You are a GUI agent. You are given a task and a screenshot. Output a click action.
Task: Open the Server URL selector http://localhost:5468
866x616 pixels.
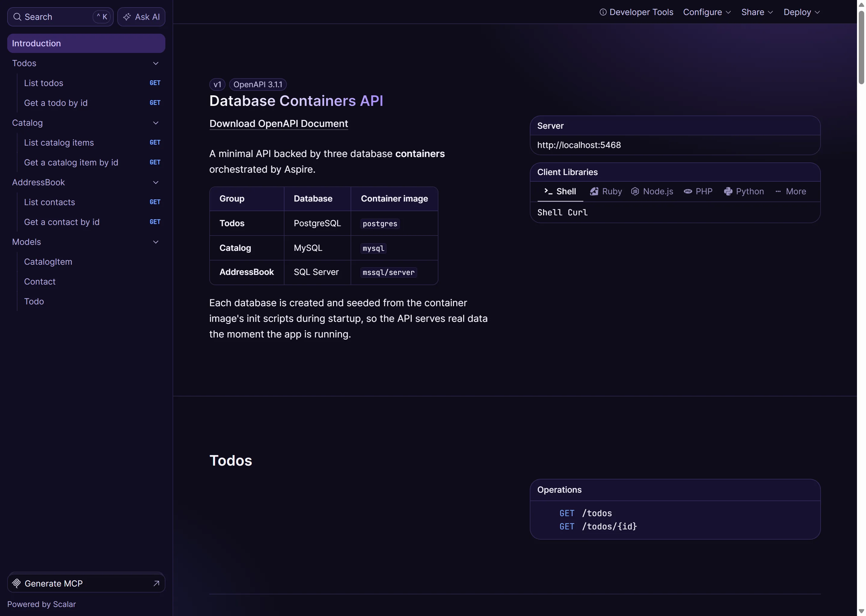[x=675, y=145]
